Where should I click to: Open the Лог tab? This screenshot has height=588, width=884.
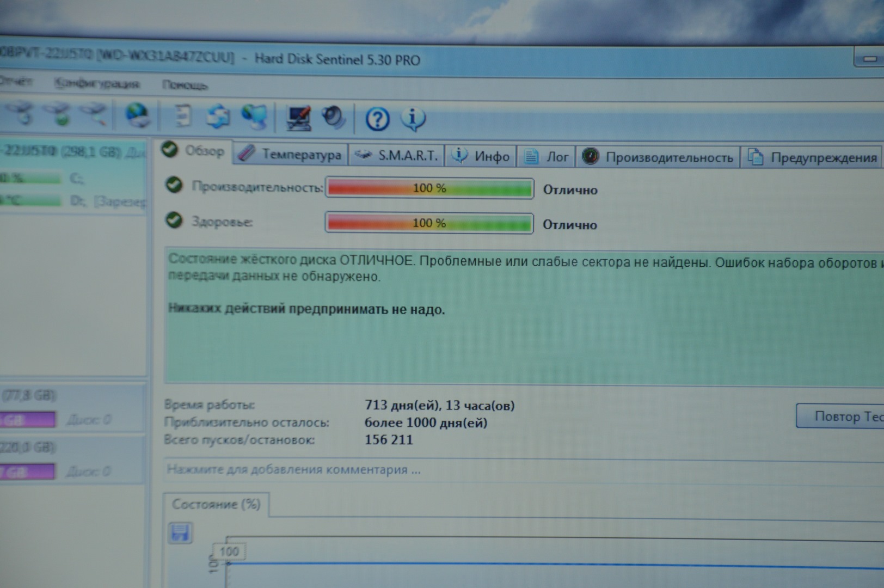(x=546, y=157)
